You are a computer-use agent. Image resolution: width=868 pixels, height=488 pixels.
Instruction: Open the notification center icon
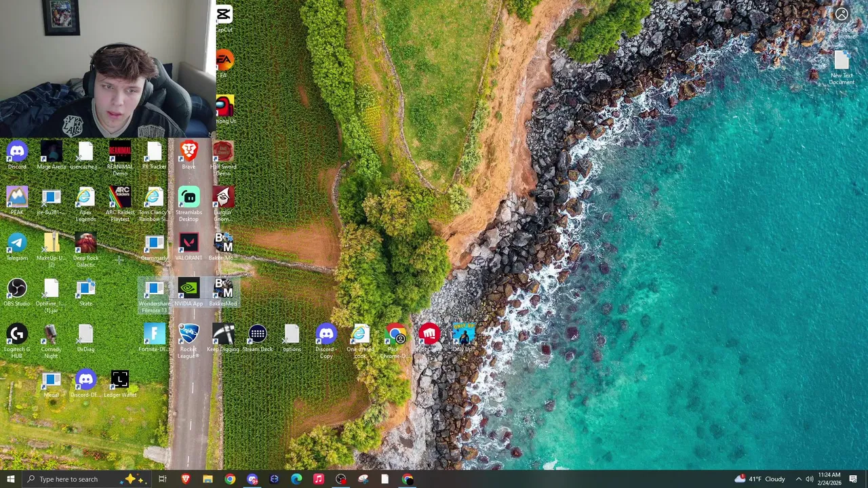click(853, 479)
